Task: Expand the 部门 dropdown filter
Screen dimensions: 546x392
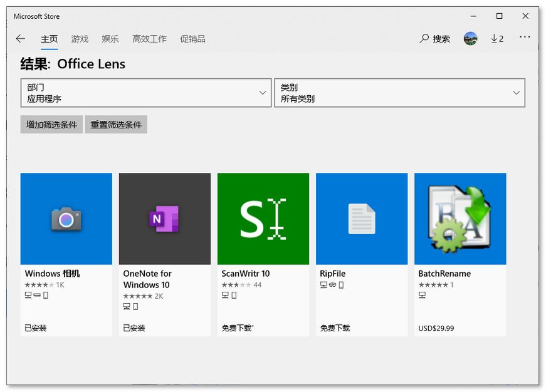Action: tap(146, 93)
